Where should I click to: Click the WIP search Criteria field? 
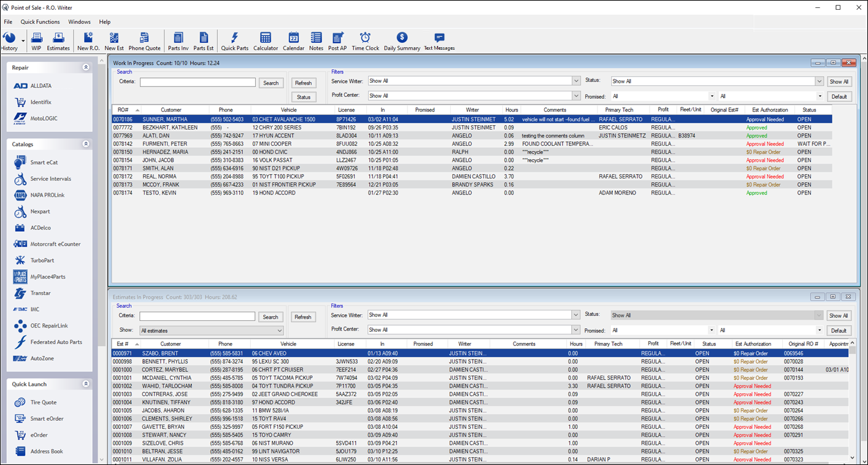[x=198, y=82]
